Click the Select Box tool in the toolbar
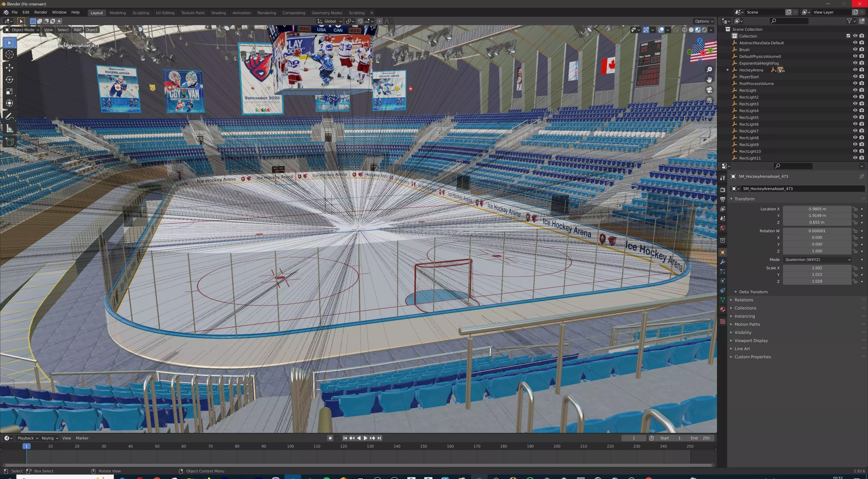The height and width of the screenshot is (479, 868). point(9,42)
